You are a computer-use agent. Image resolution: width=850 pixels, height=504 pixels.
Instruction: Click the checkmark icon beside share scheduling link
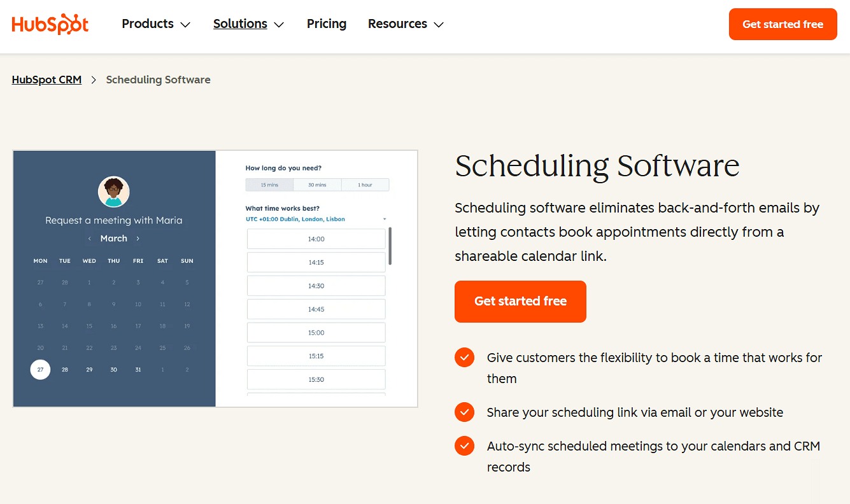tap(465, 412)
